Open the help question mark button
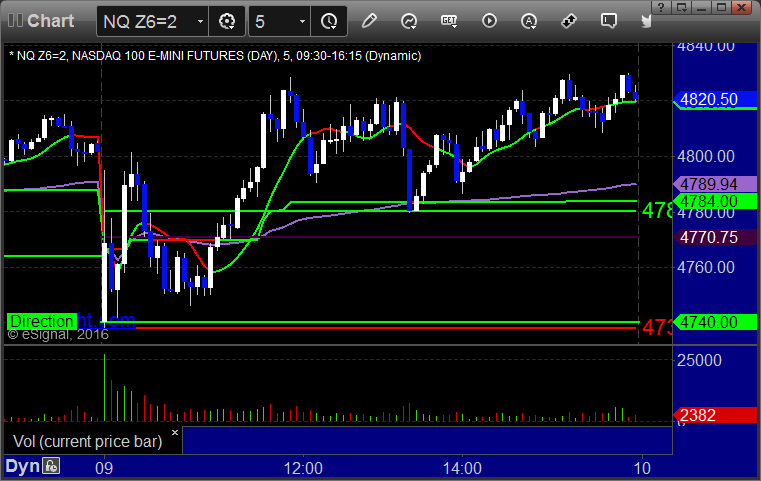 point(661,7)
